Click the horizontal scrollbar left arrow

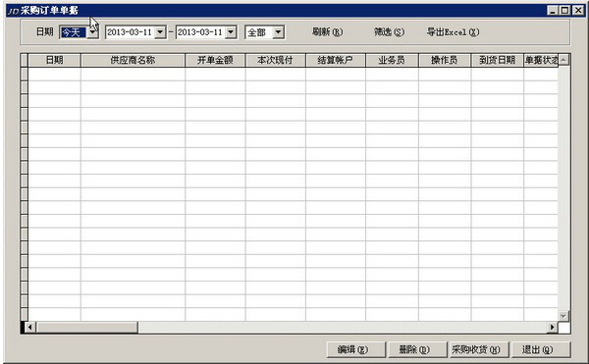click(30, 328)
